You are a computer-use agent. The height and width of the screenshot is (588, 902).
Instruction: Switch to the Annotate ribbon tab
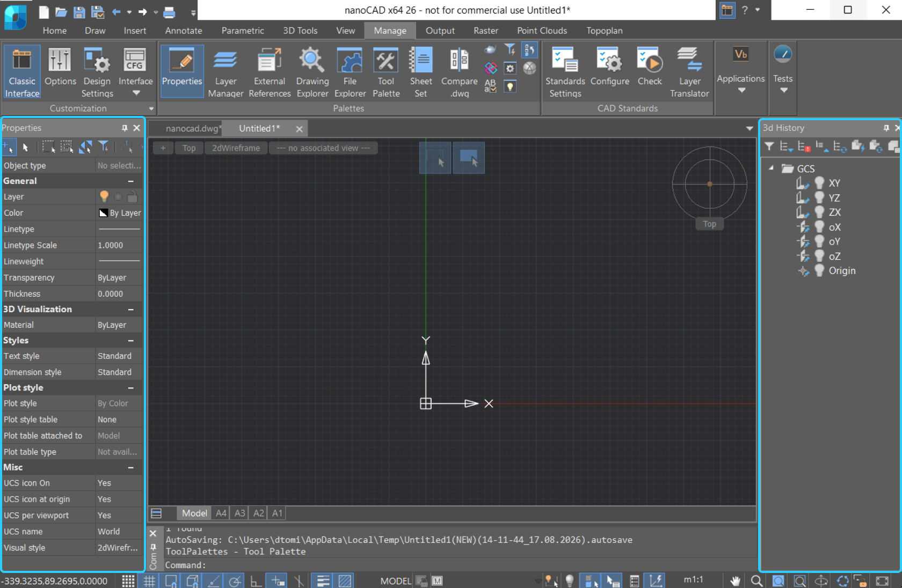184,31
